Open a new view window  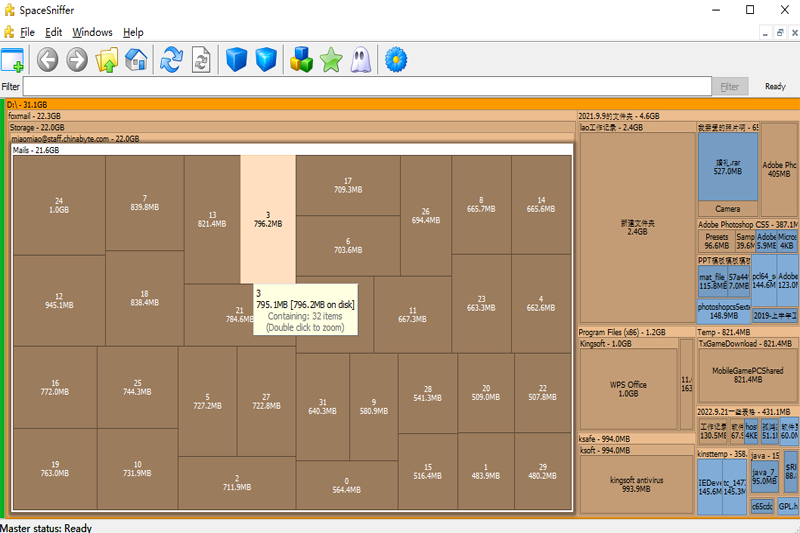tap(13, 60)
